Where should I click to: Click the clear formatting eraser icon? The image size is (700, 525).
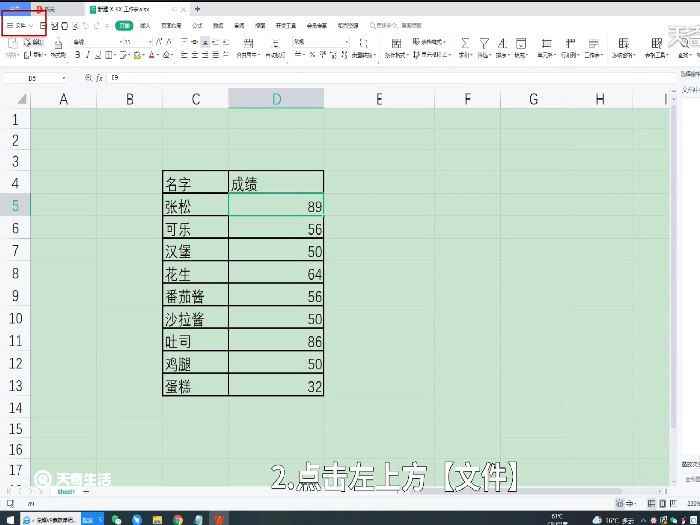click(x=166, y=55)
